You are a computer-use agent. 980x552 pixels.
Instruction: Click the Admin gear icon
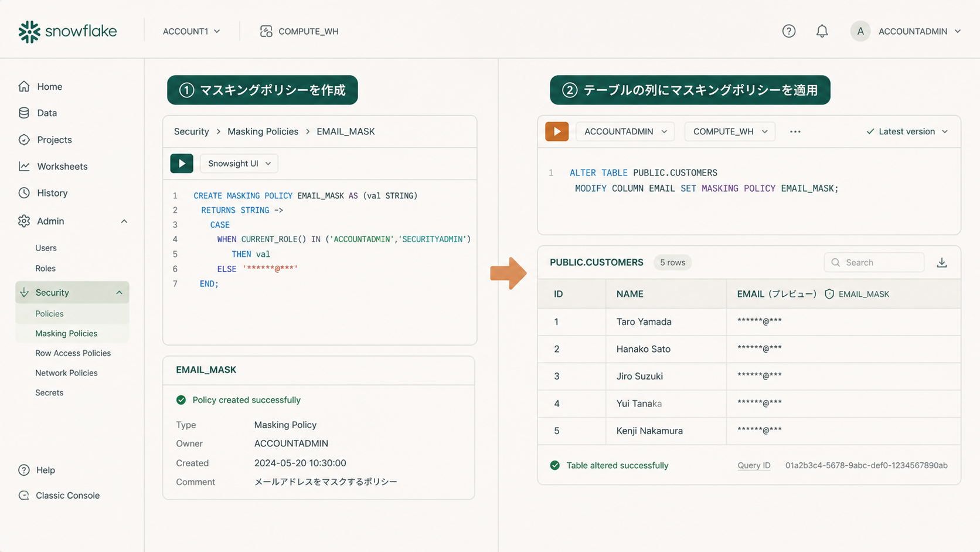24,221
